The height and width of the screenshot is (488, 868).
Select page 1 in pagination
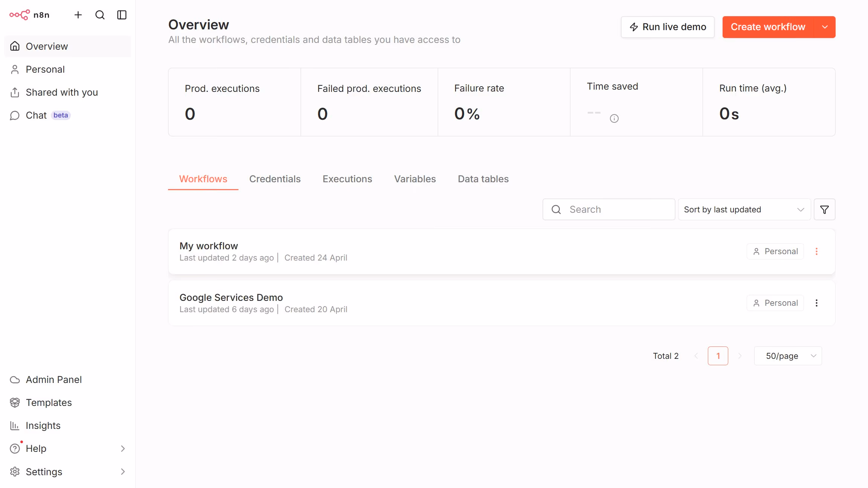[718, 356]
